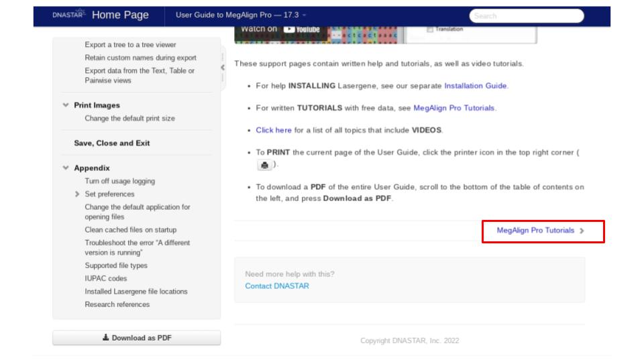This screenshot has height=362, width=644.
Task: Open Turn off usage logging
Action: click(x=120, y=181)
